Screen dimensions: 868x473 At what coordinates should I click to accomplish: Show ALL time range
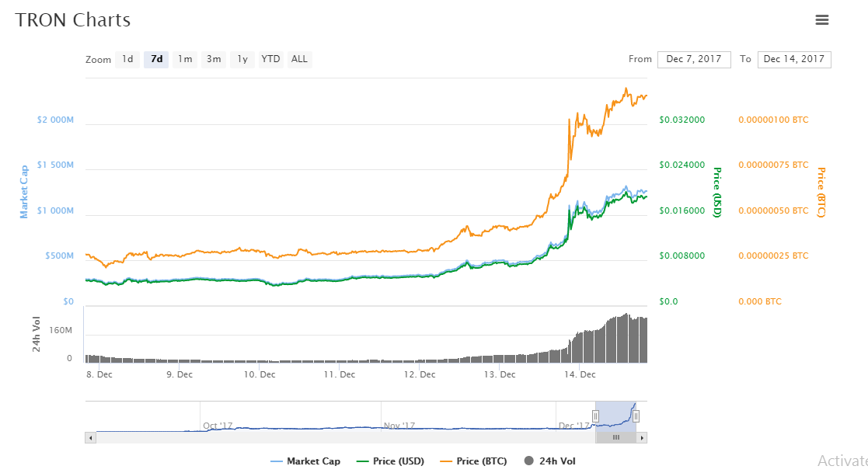point(299,59)
